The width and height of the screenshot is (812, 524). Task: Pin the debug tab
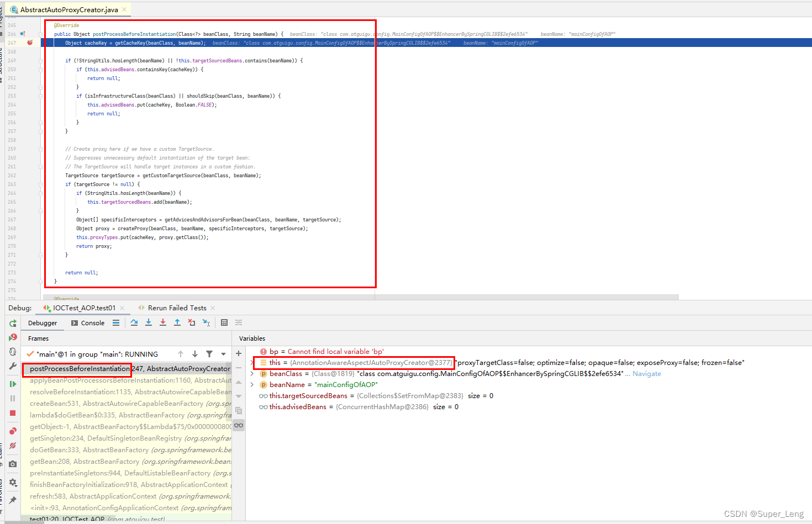pos(13,500)
